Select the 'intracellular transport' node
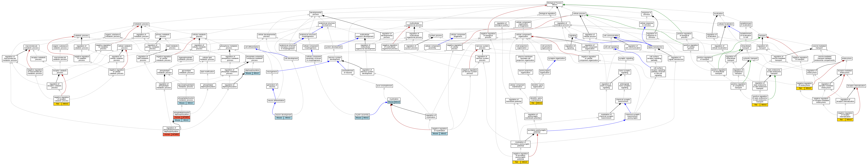The image size is (868, 165). point(745,47)
